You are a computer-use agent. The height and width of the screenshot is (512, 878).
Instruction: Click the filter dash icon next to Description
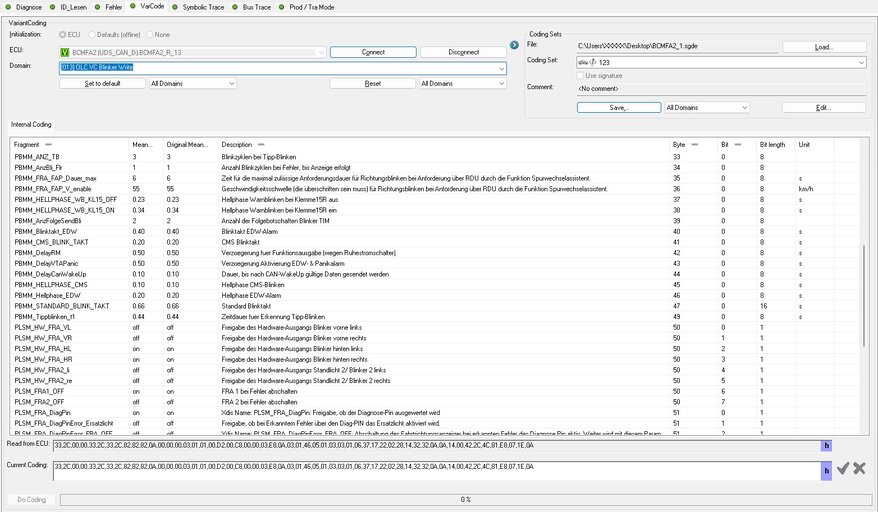261,145
